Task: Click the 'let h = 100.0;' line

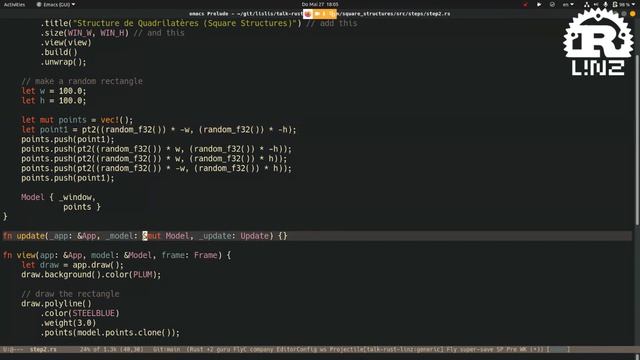Action: pyautogui.click(x=54, y=101)
